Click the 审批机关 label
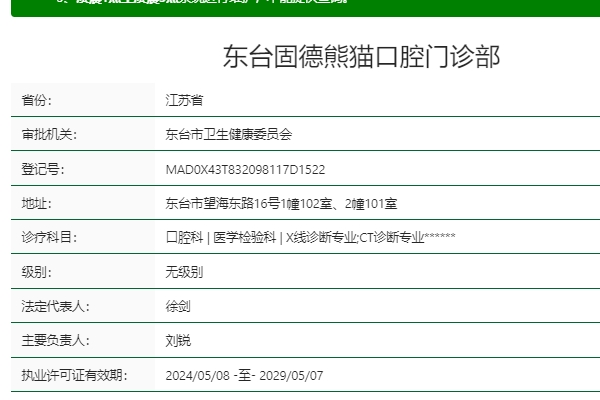This screenshot has width=600, height=400. [x=49, y=134]
